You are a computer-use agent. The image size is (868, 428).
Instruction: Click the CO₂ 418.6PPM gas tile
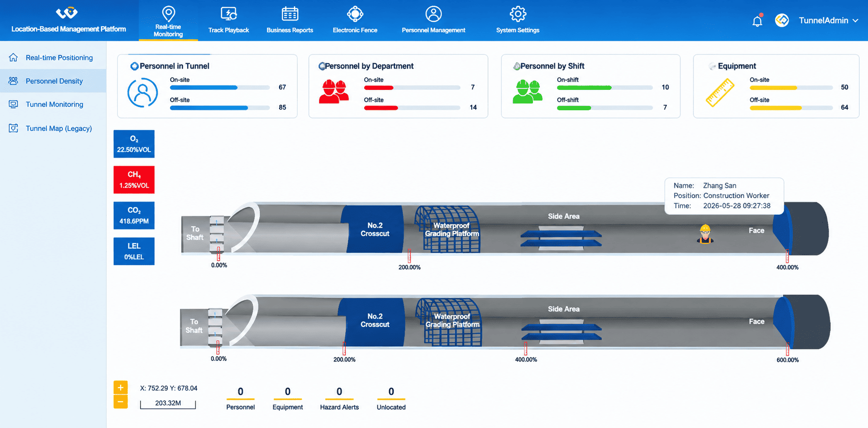tap(134, 215)
